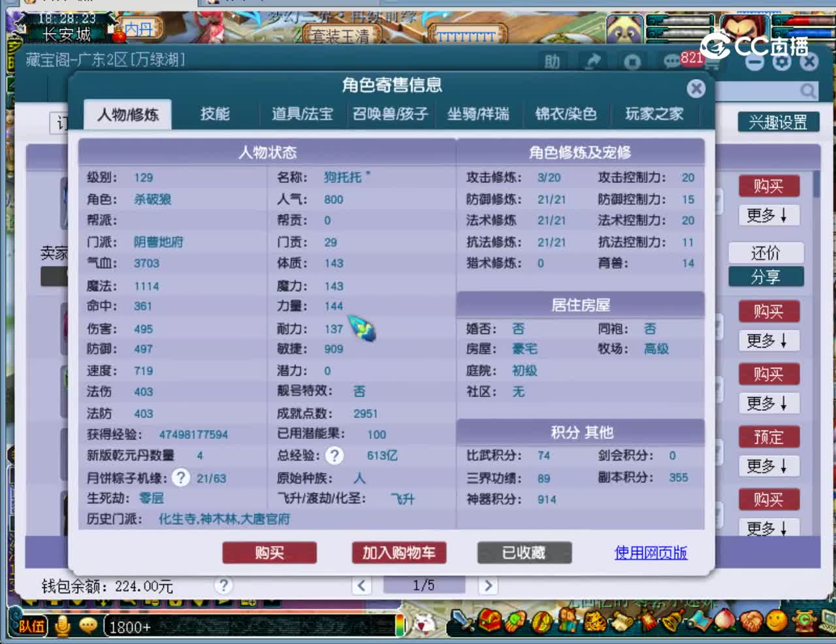
Task: Click the sword attack icon
Action: coord(462,620)
